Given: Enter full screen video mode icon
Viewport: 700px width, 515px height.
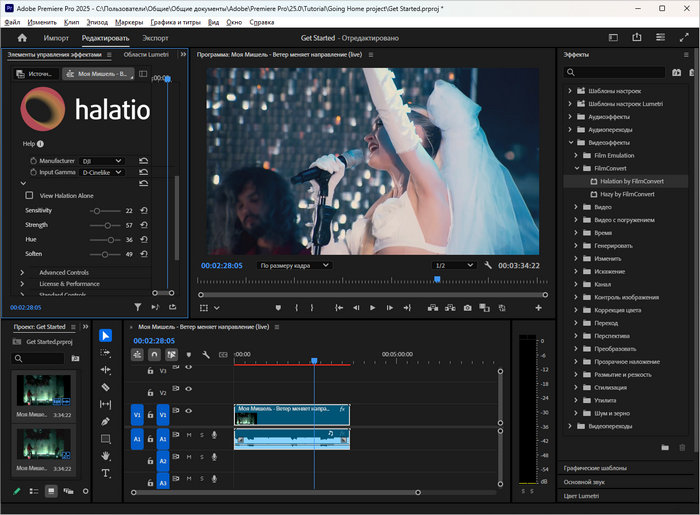Looking at the screenshot, I should point(684,37).
